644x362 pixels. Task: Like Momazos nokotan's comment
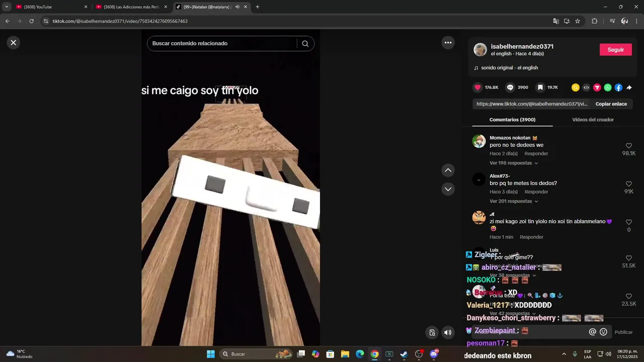click(x=628, y=146)
